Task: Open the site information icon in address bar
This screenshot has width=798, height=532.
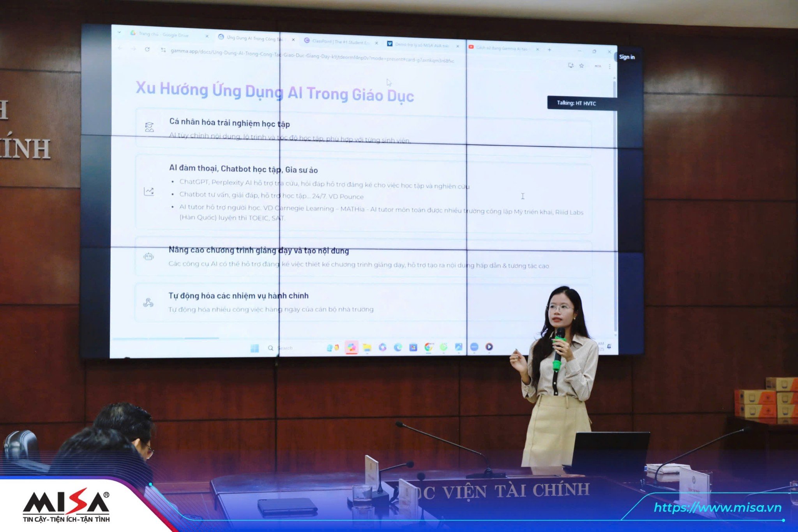Action: point(163,50)
